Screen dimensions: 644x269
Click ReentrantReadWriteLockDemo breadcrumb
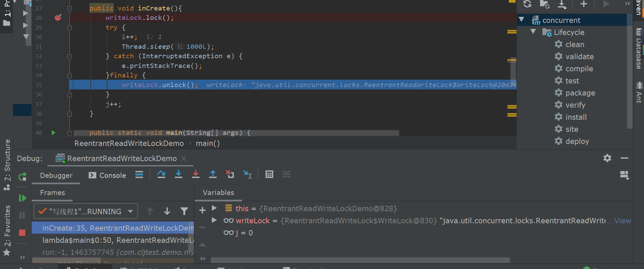(x=129, y=143)
